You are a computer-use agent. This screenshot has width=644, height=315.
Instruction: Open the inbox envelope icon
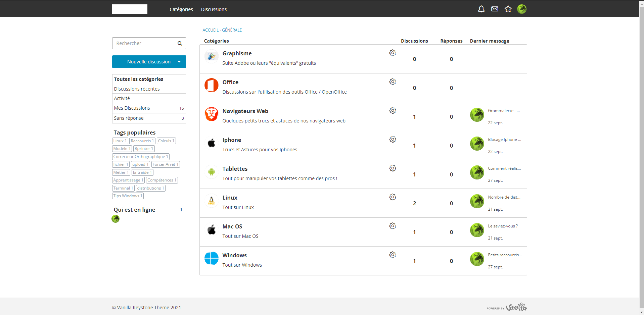coord(495,9)
